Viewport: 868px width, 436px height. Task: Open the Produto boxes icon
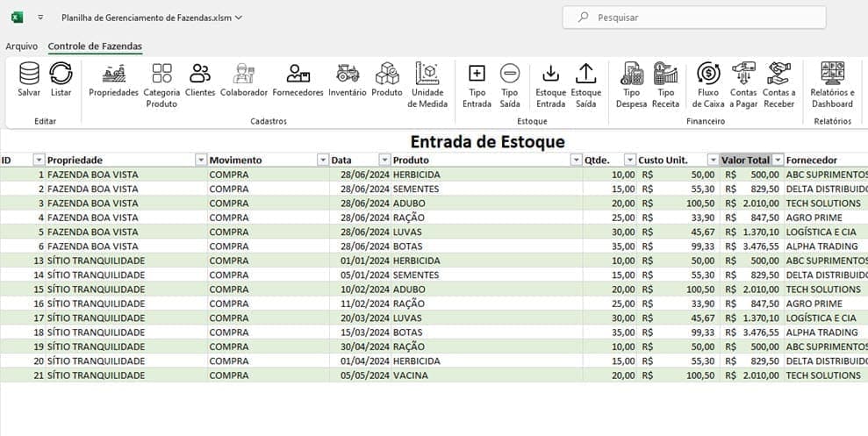tap(387, 73)
